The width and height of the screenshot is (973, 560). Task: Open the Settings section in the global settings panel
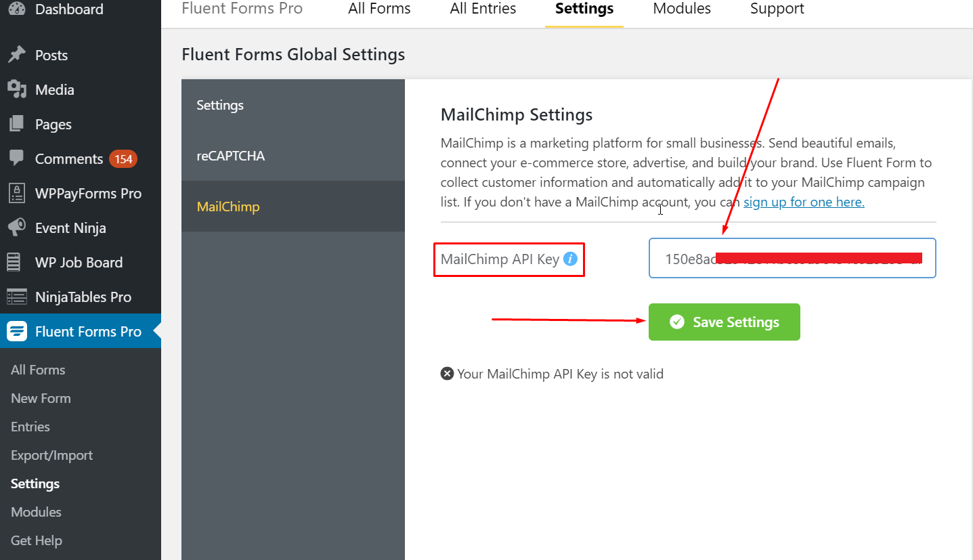click(x=293, y=105)
